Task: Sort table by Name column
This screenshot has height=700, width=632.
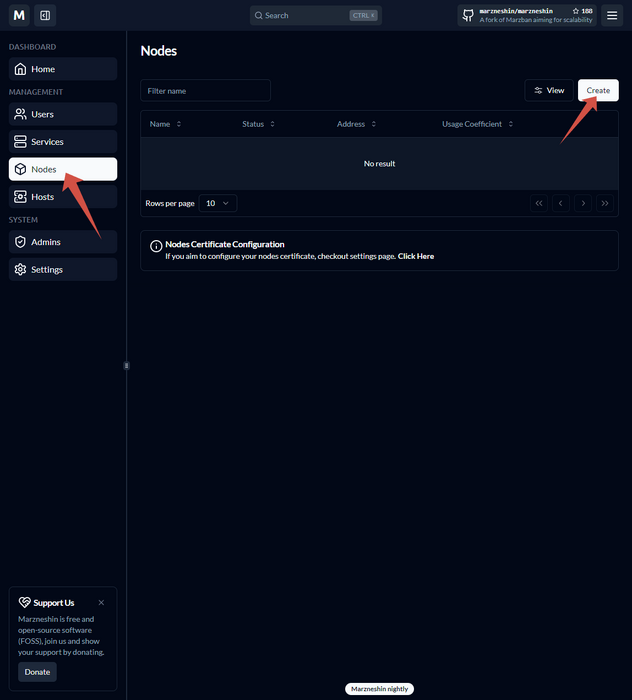Action: tap(165, 124)
